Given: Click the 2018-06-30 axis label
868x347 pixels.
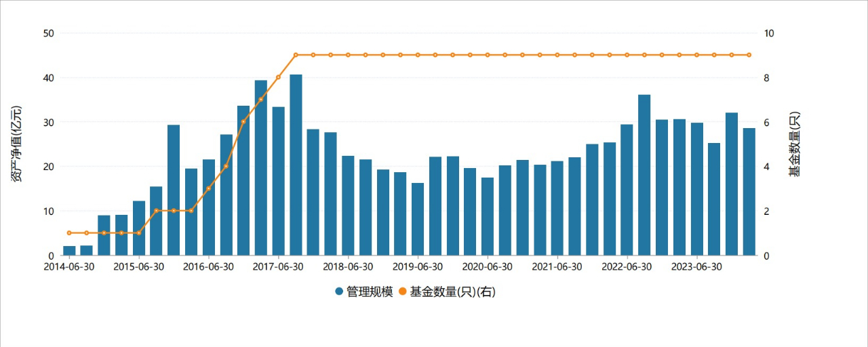Looking at the screenshot, I should 348,266.
